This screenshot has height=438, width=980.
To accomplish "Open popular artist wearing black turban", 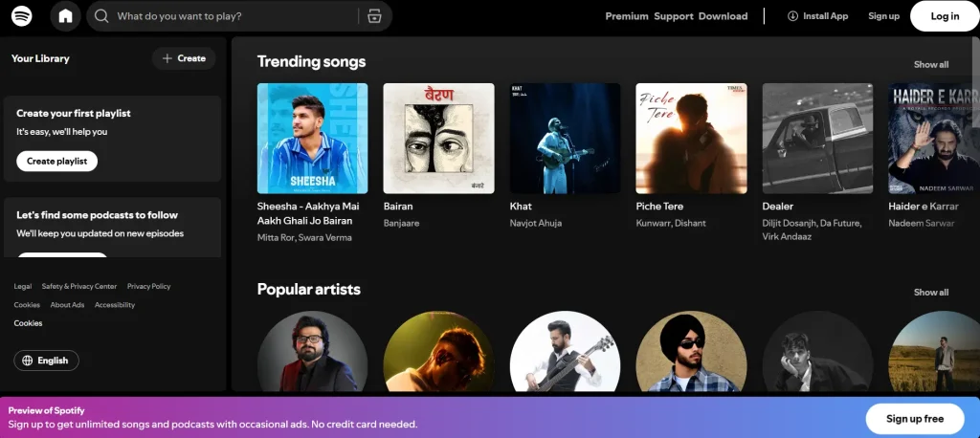I will [691, 351].
